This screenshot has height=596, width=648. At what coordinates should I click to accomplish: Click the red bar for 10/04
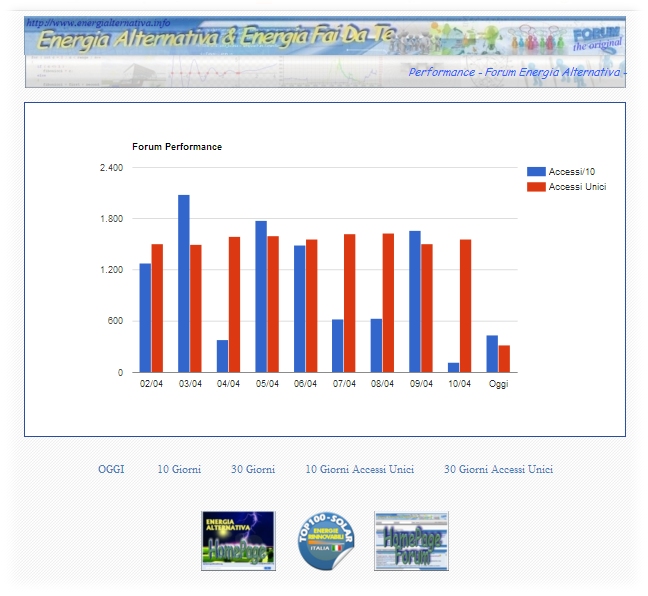click(x=466, y=306)
